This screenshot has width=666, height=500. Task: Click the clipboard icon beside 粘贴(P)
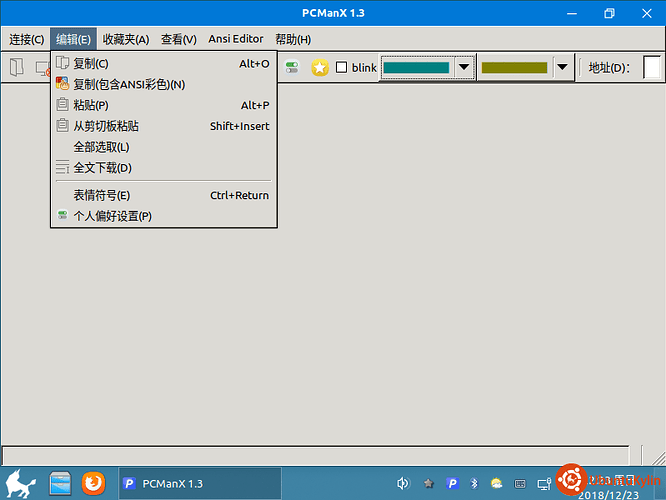pyautogui.click(x=62, y=104)
